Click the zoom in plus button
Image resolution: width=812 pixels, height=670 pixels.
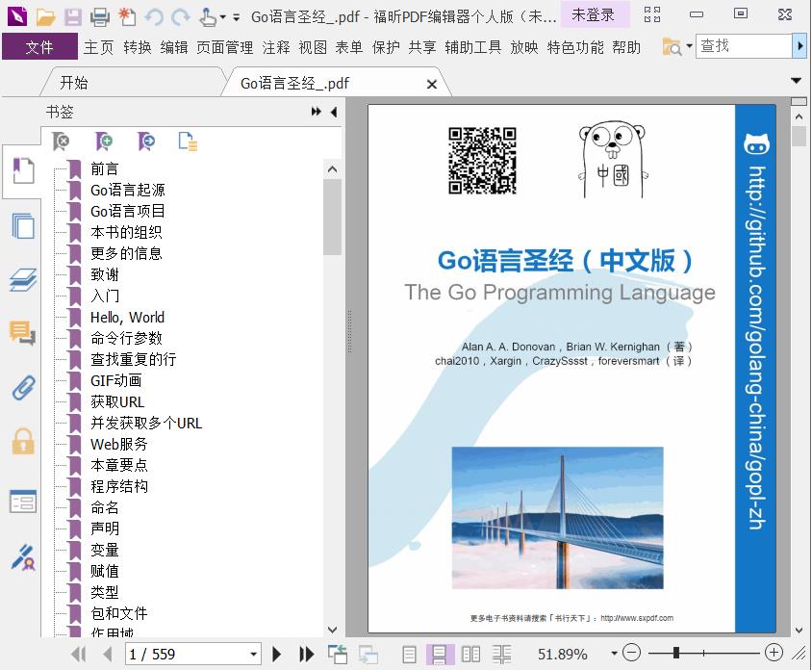coord(774,653)
